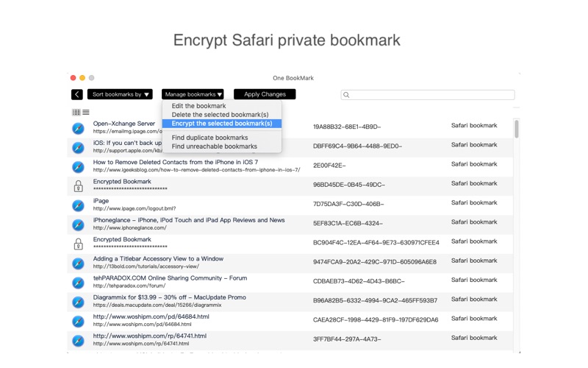588x368 pixels.
Task: Click Safari icon of woshipm 64684 row
Action: tap(78, 322)
